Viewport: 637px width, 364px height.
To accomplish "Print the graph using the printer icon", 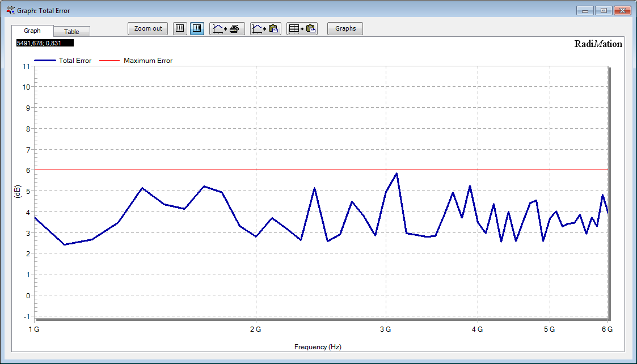I will point(227,28).
